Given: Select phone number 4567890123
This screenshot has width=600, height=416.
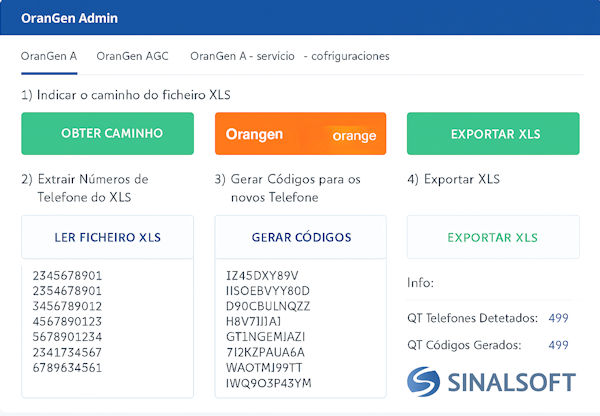Looking at the screenshot, I should 67,321.
